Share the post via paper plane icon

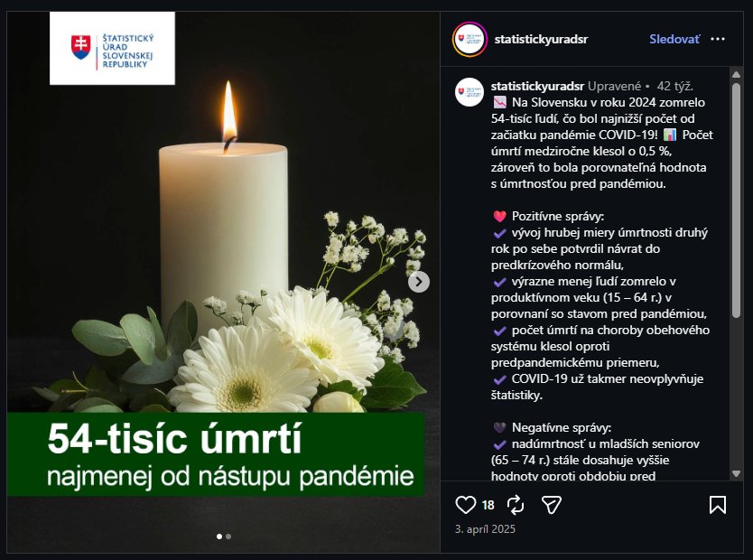click(x=552, y=505)
